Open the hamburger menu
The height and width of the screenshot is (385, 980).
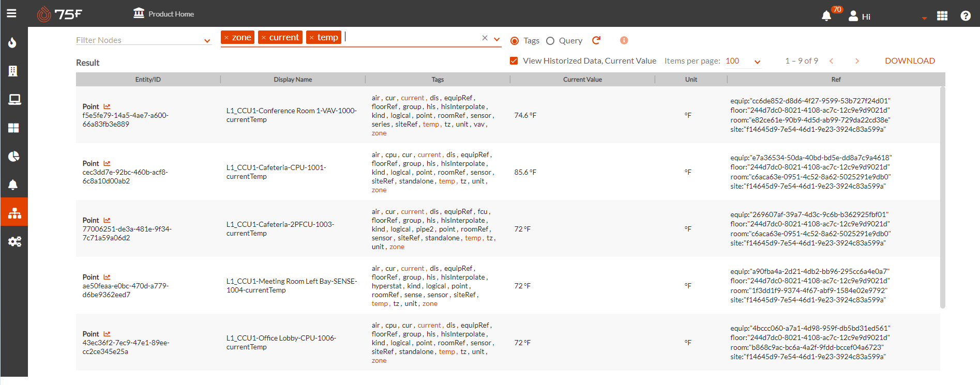pyautogui.click(x=11, y=13)
